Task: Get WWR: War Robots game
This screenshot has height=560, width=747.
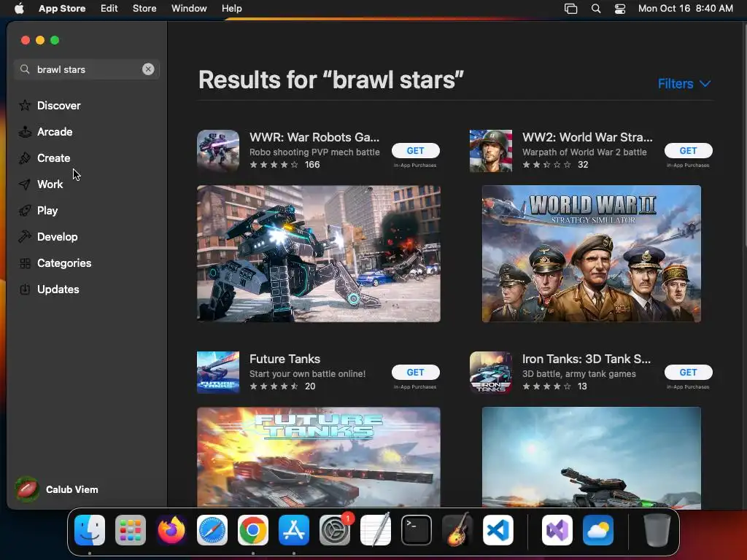Action: (415, 150)
